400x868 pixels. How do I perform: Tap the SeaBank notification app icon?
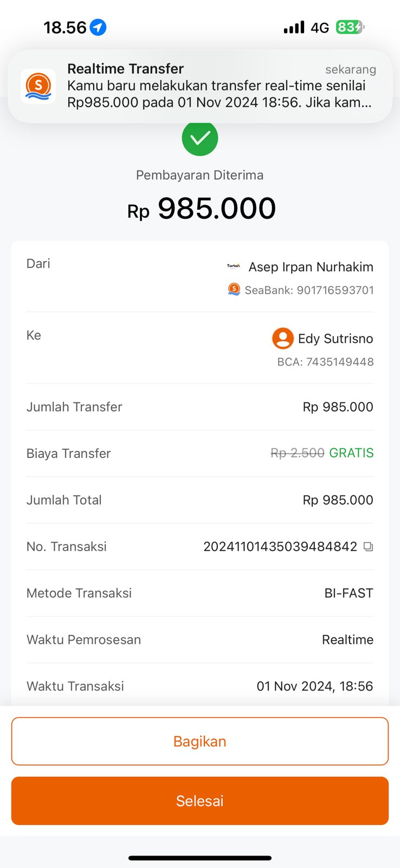[38, 86]
